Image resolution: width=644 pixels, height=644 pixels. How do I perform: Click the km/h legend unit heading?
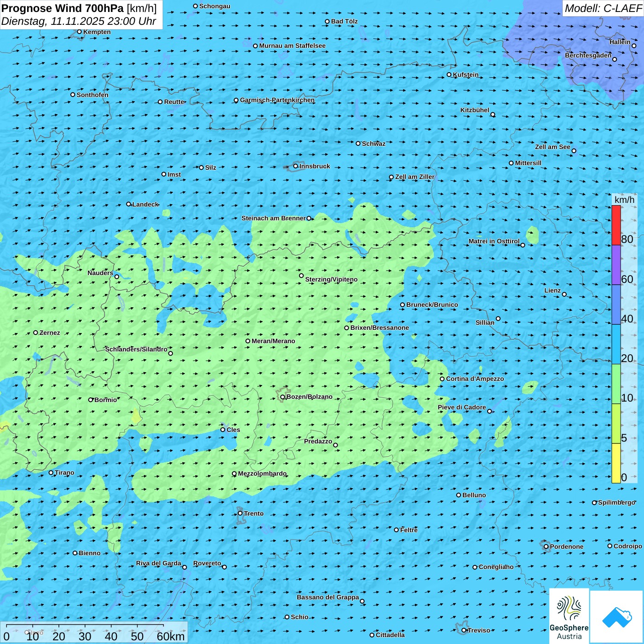(x=624, y=200)
